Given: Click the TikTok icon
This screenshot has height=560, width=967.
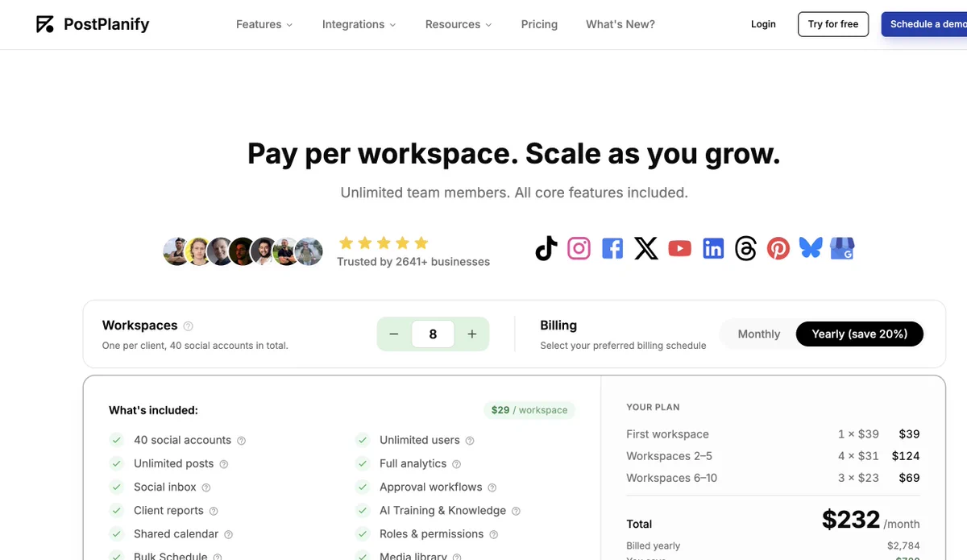Looking at the screenshot, I should point(546,248).
